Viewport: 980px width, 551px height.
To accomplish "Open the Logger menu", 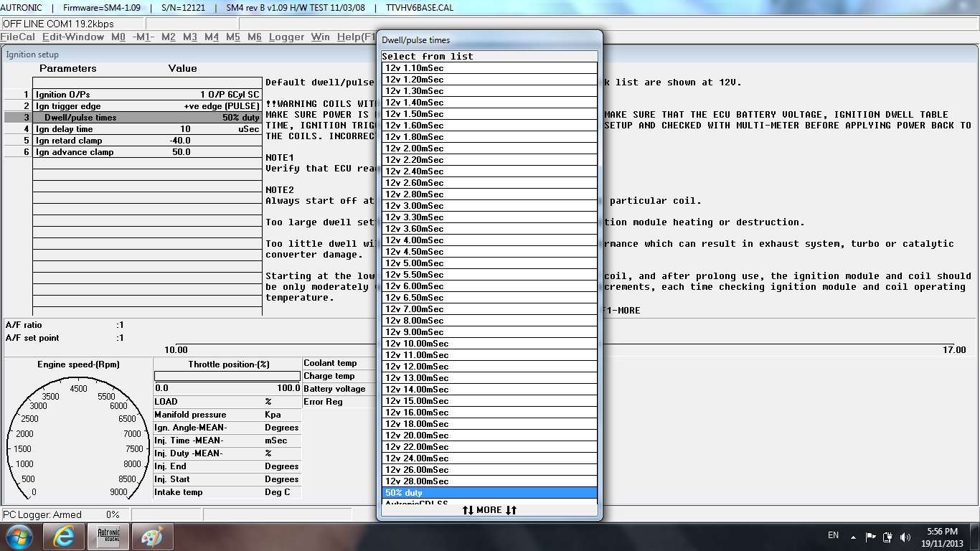I will point(286,37).
